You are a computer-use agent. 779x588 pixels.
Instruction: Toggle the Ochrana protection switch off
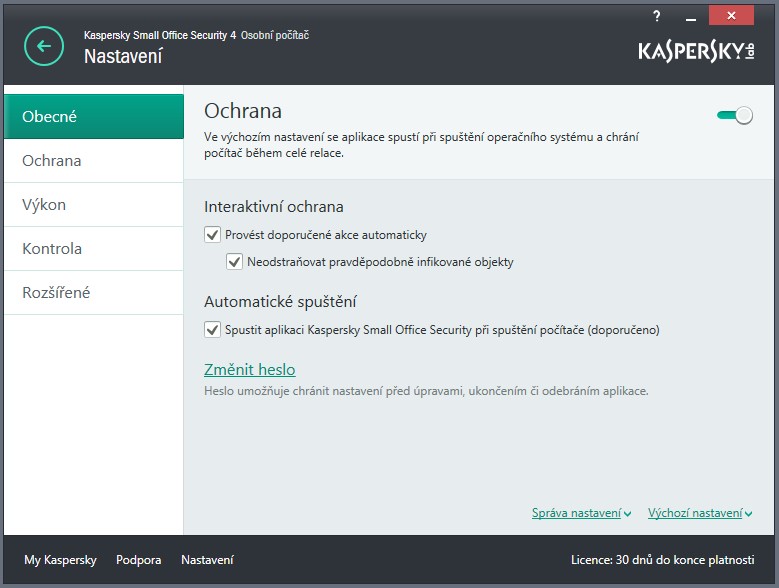pos(734,115)
